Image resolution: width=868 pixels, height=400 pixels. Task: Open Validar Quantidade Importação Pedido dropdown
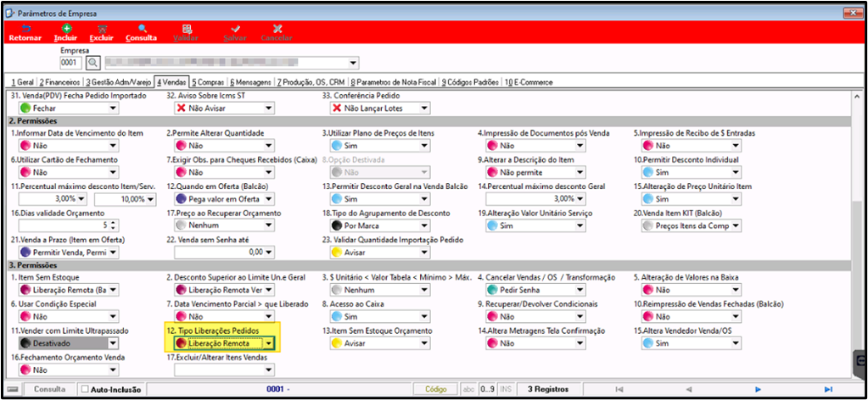pyautogui.click(x=424, y=253)
